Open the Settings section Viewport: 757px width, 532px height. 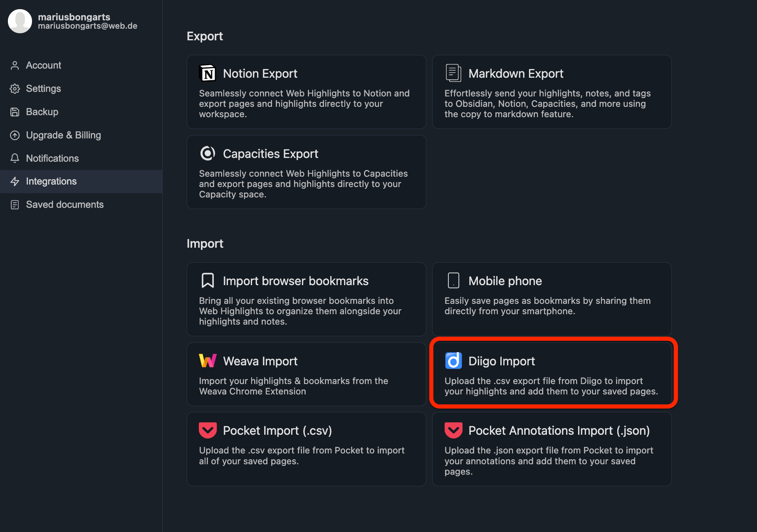coord(43,89)
